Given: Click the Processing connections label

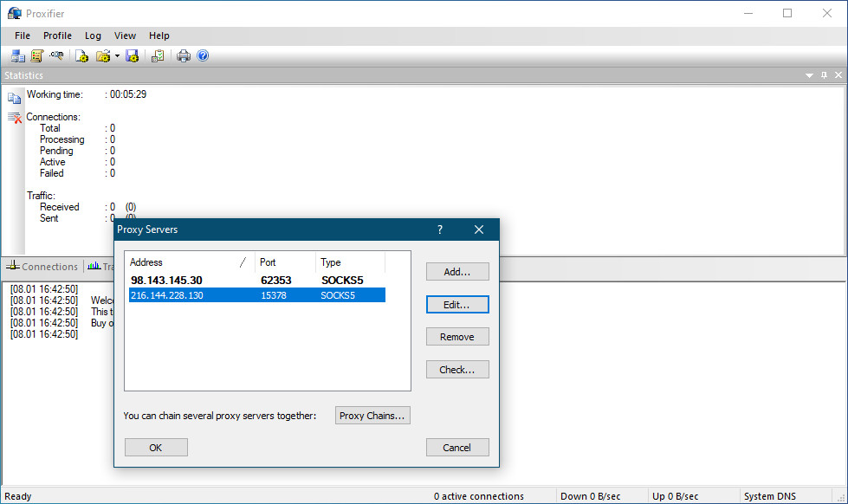Looking at the screenshot, I should click(62, 139).
